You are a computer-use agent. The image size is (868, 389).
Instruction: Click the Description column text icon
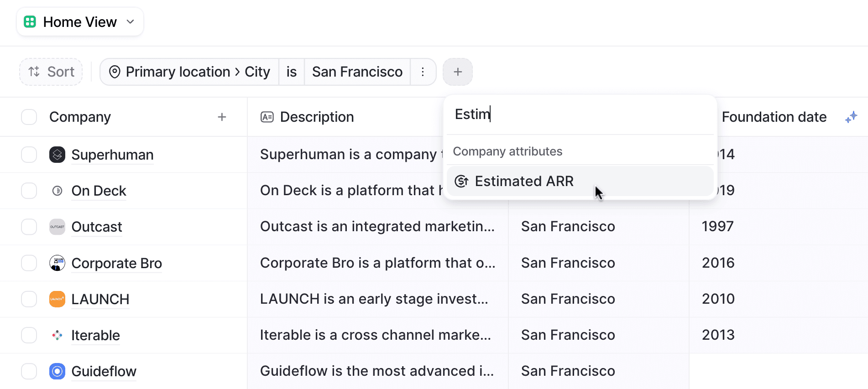[267, 117]
